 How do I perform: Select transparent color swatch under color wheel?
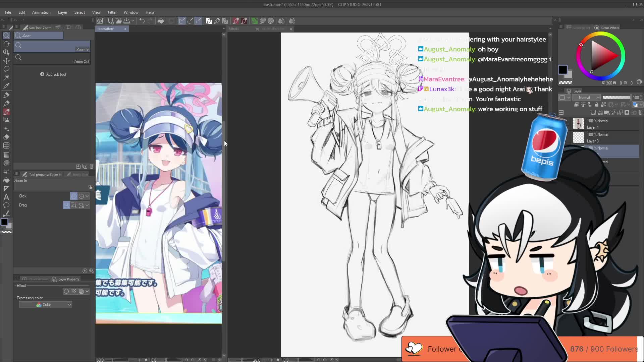click(566, 83)
